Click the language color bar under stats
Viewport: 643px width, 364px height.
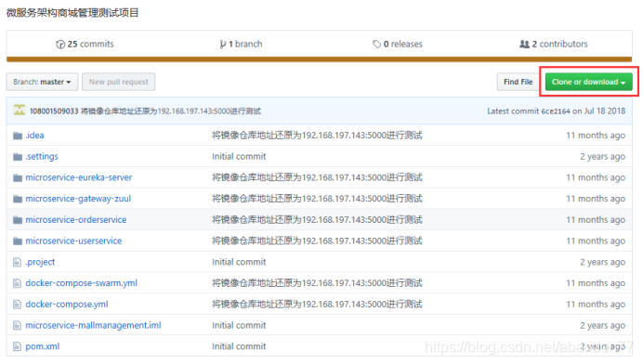tap(319, 59)
